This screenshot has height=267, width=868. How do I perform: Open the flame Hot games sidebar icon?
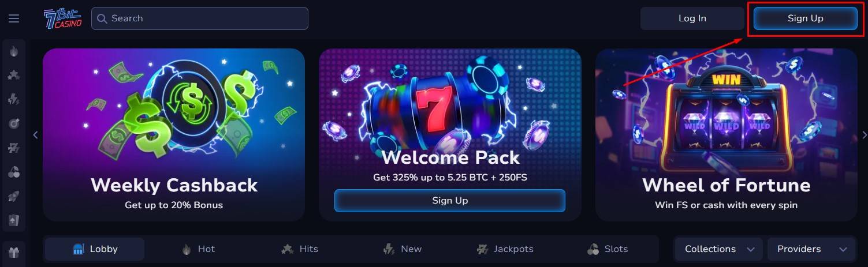[14, 51]
